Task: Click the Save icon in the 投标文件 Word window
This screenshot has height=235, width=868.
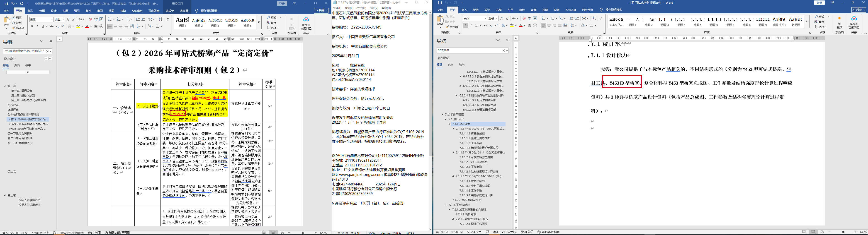Action: pos(440,3)
